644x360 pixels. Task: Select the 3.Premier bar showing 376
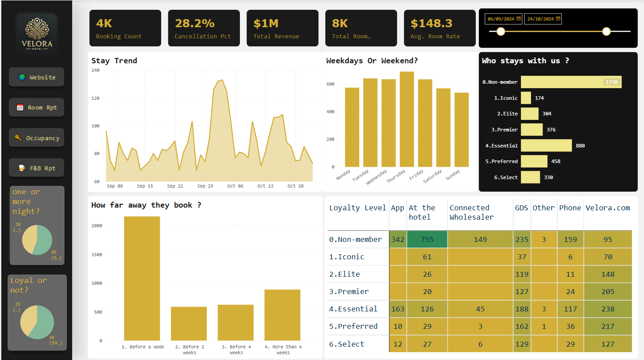[532, 130]
